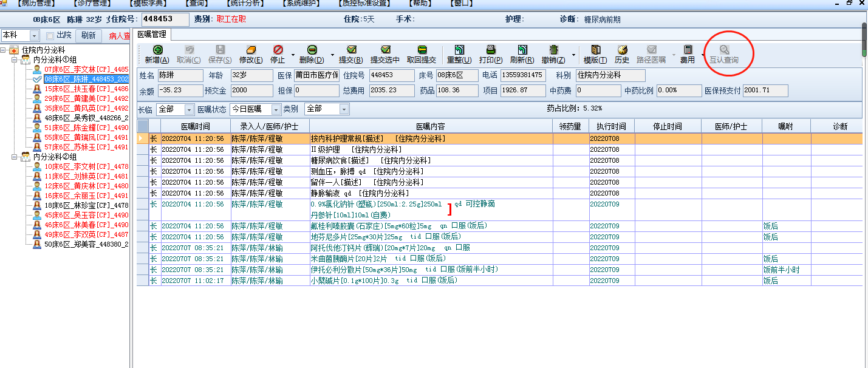868x368 pixels.
Task: Click the 电话 field 13559381475
Action: (x=523, y=75)
